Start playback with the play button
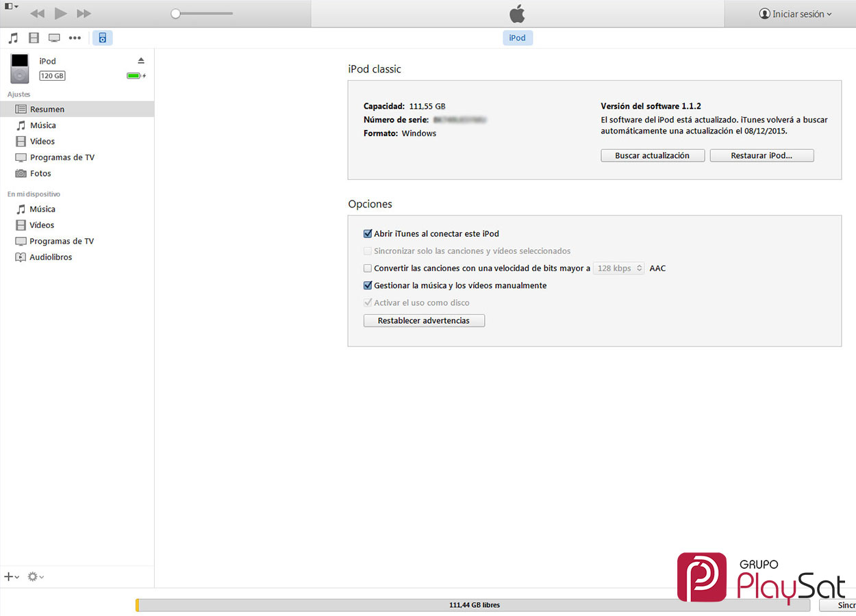The width and height of the screenshot is (856, 616). point(60,14)
